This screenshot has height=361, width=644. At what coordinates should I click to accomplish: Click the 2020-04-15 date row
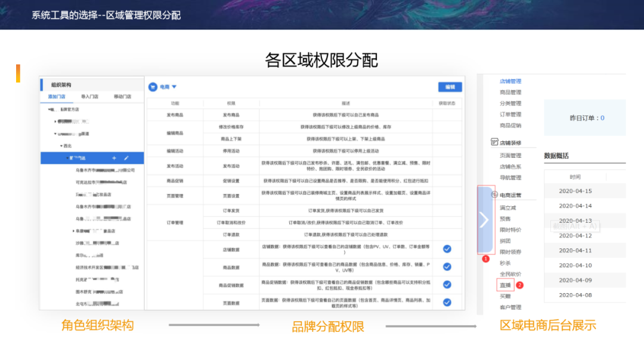585,191
